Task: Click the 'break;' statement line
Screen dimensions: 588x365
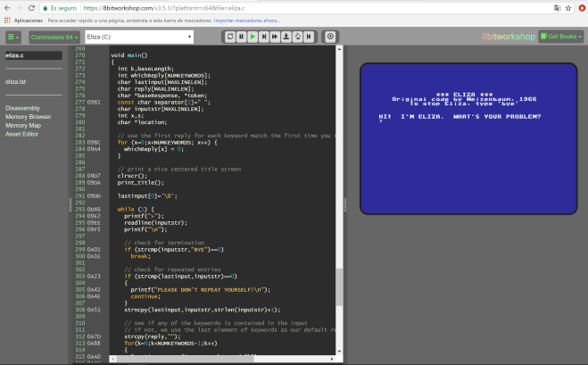Action: tap(140, 256)
